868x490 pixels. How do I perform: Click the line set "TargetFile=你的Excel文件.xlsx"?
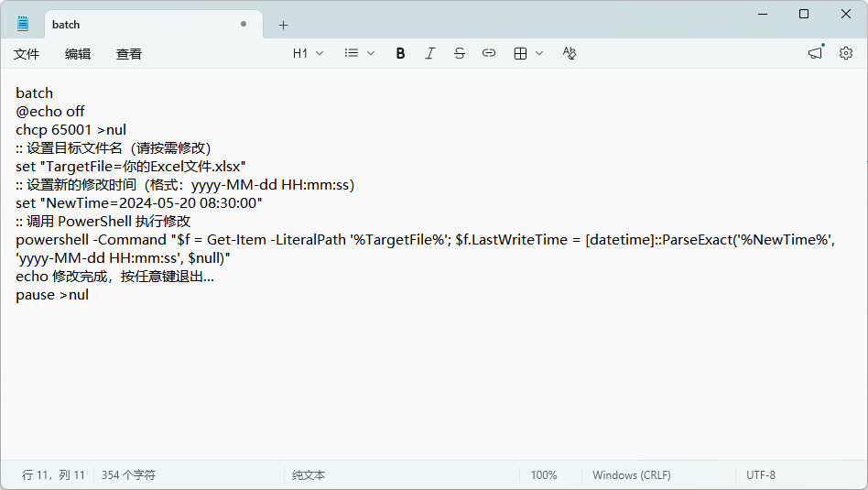tap(131, 166)
